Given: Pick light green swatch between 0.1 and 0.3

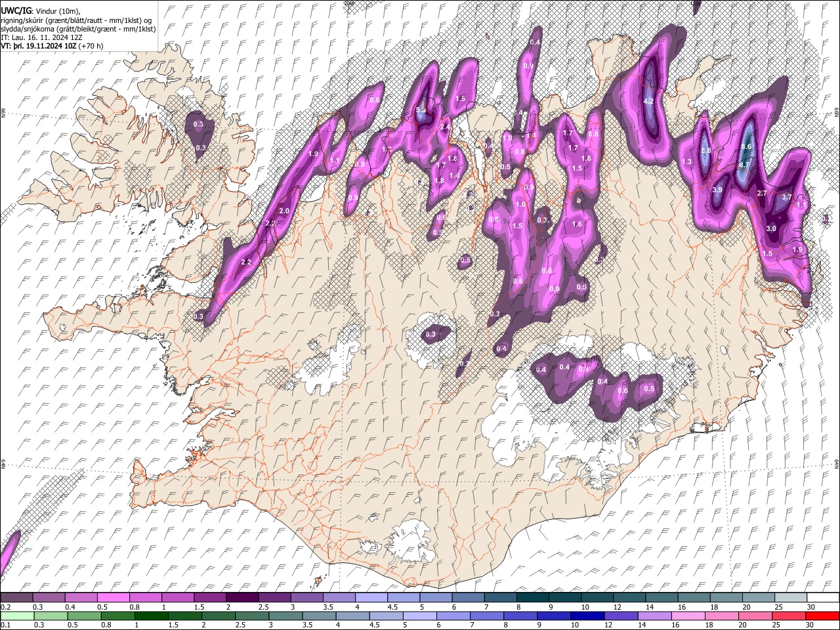Looking at the screenshot, I should point(17,616).
